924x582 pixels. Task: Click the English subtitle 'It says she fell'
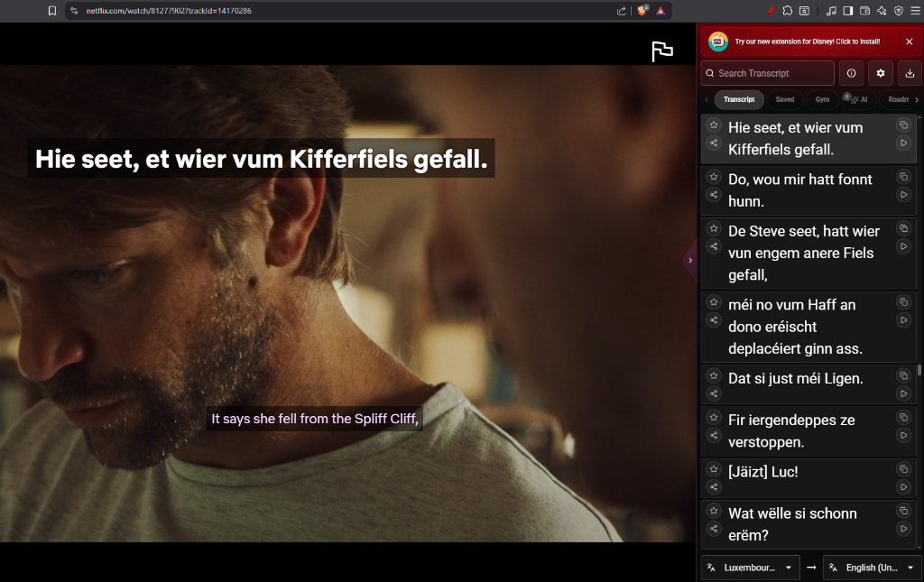coord(315,419)
